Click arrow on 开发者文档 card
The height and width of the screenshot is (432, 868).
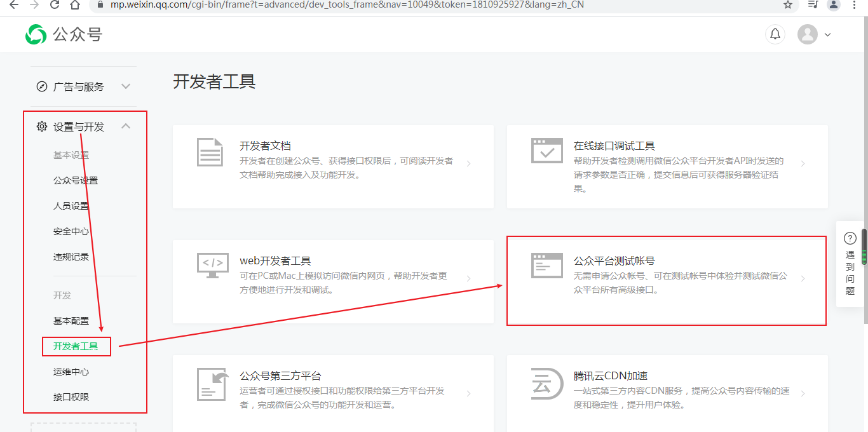coord(468,163)
